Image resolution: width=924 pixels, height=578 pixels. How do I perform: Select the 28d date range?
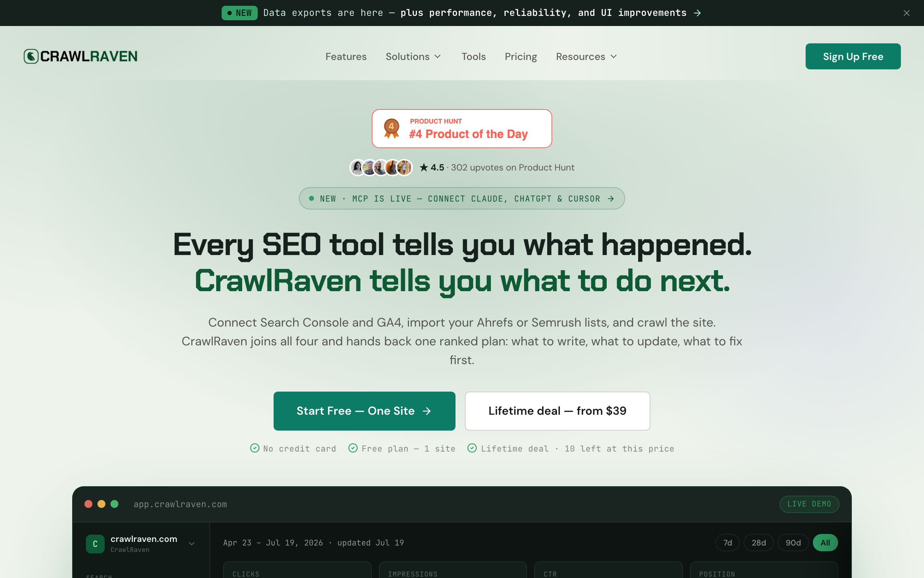point(758,543)
